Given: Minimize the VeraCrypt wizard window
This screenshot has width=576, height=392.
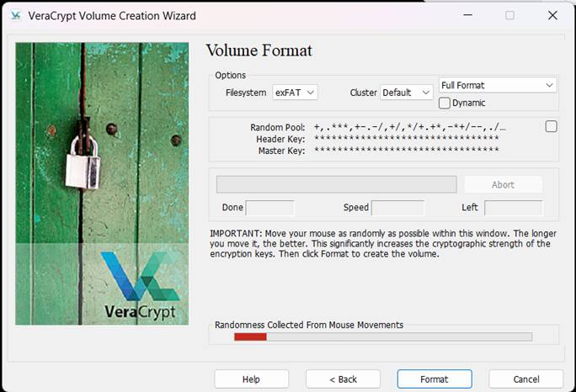Looking at the screenshot, I should [467, 15].
